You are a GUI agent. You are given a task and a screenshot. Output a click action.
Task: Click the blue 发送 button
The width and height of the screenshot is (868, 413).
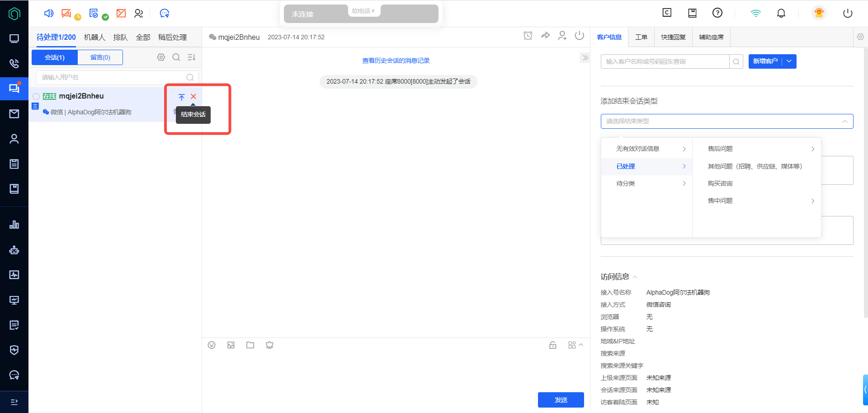[x=561, y=400]
